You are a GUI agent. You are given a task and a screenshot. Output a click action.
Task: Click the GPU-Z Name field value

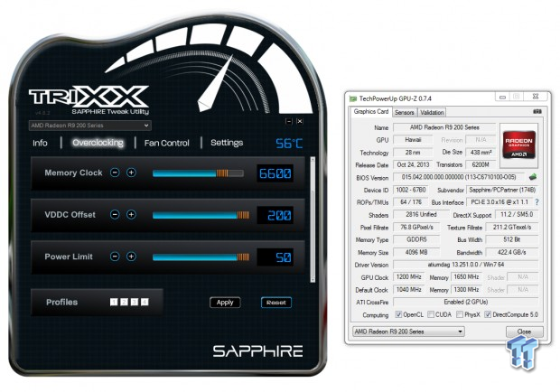coord(444,127)
